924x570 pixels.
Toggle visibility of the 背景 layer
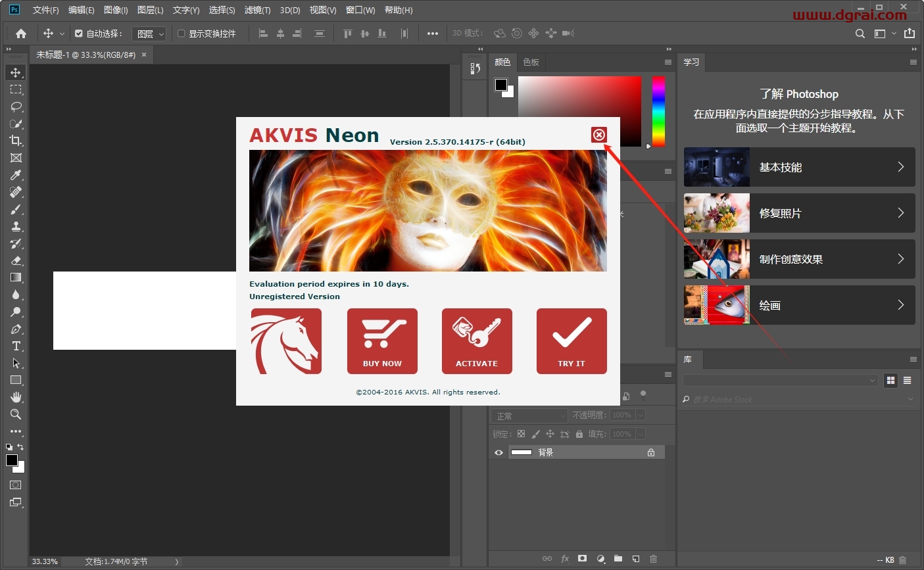(x=498, y=452)
